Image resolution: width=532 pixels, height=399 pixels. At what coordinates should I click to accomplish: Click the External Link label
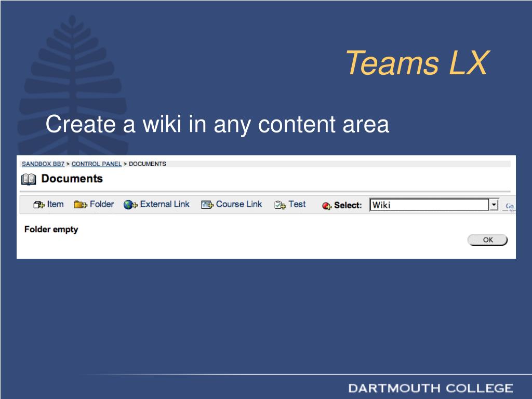[x=165, y=204]
